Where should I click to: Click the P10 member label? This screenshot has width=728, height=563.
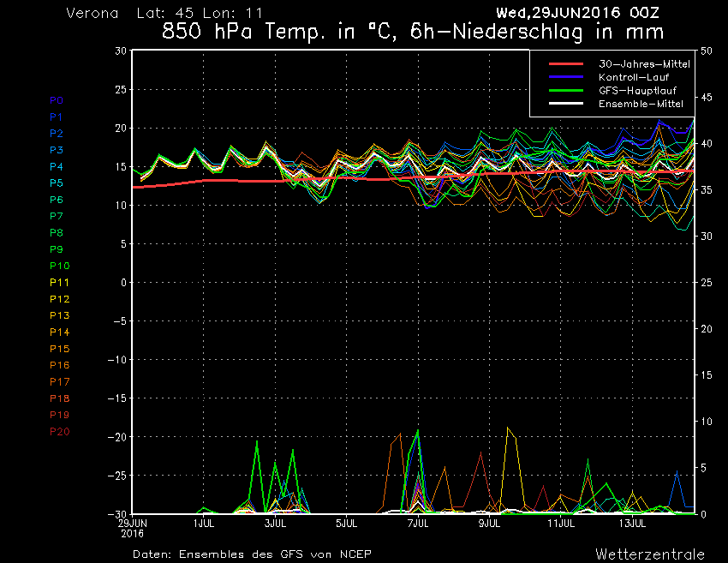[x=59, y=266]
